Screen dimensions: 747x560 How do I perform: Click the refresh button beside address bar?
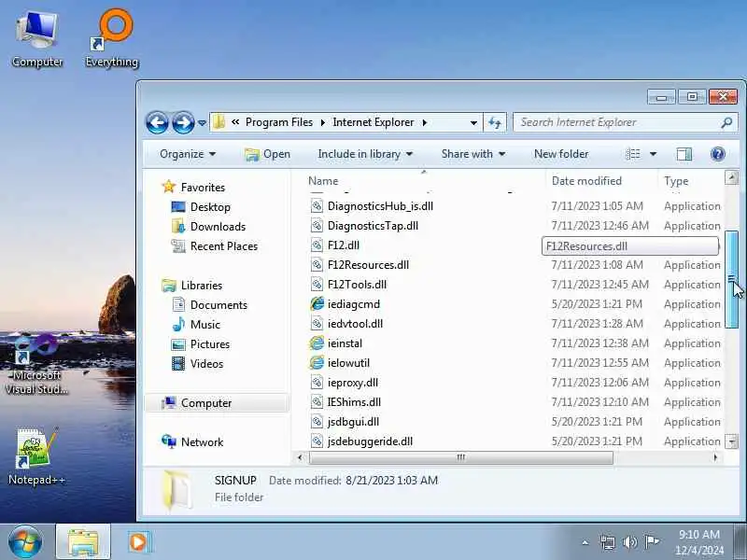point(495,123)
